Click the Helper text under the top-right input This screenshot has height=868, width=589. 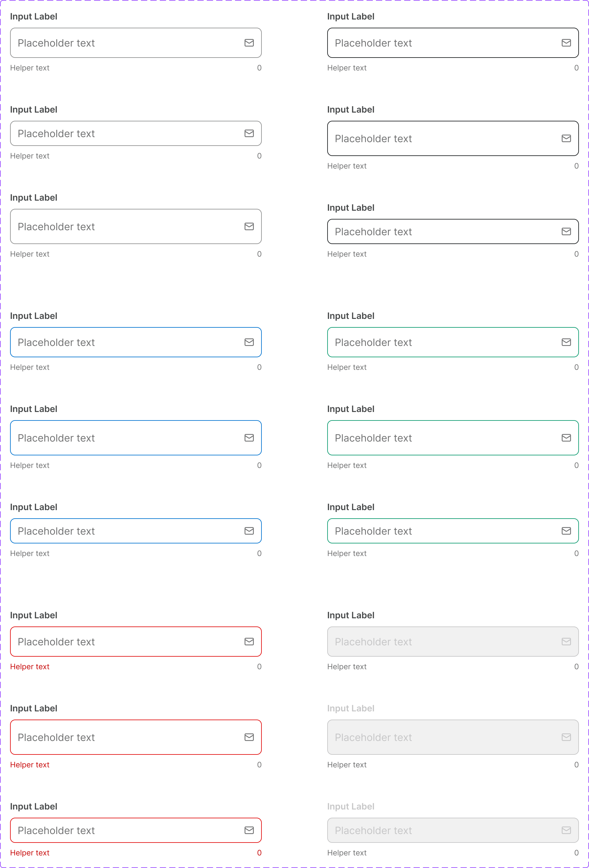pyautogui.click(x=347, y=68)
